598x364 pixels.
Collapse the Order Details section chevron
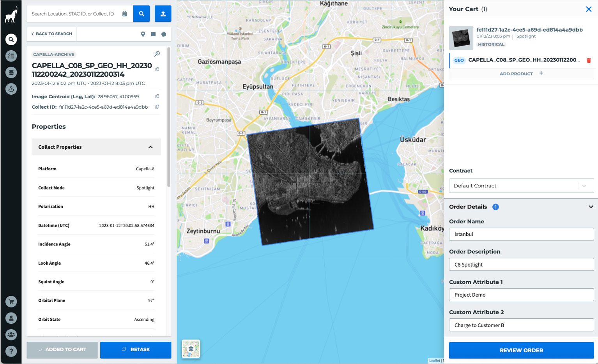pos(591,207)
